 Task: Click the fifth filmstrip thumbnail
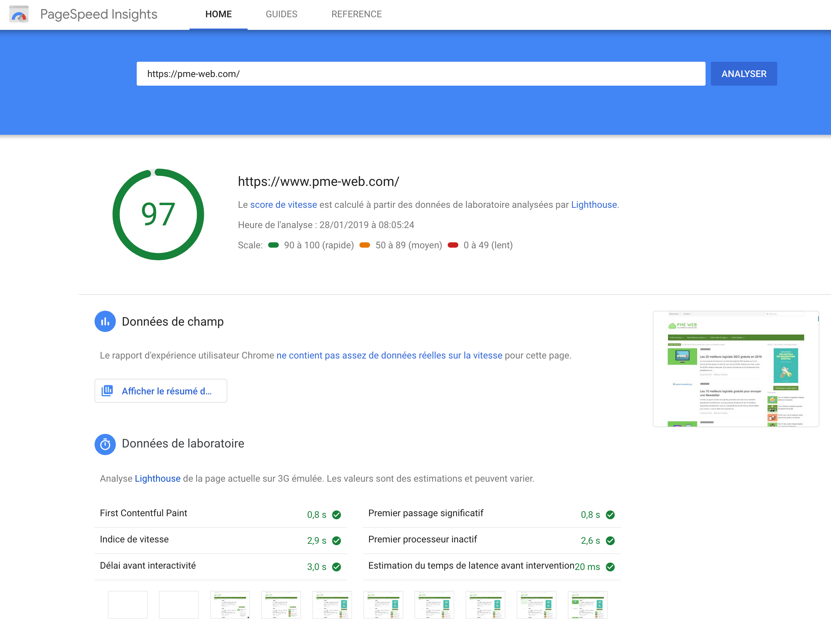coord(332,605)
